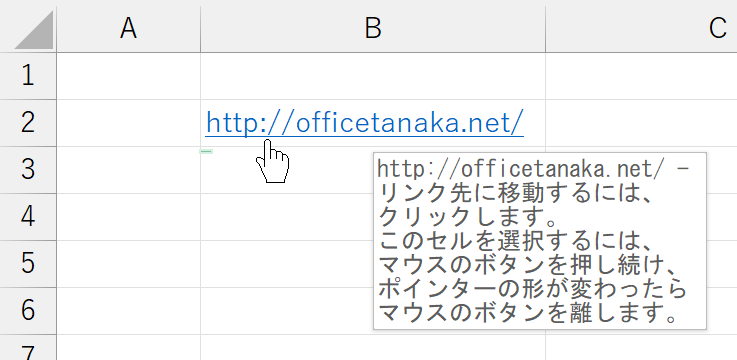Select row 3 header

coord(28,170)
